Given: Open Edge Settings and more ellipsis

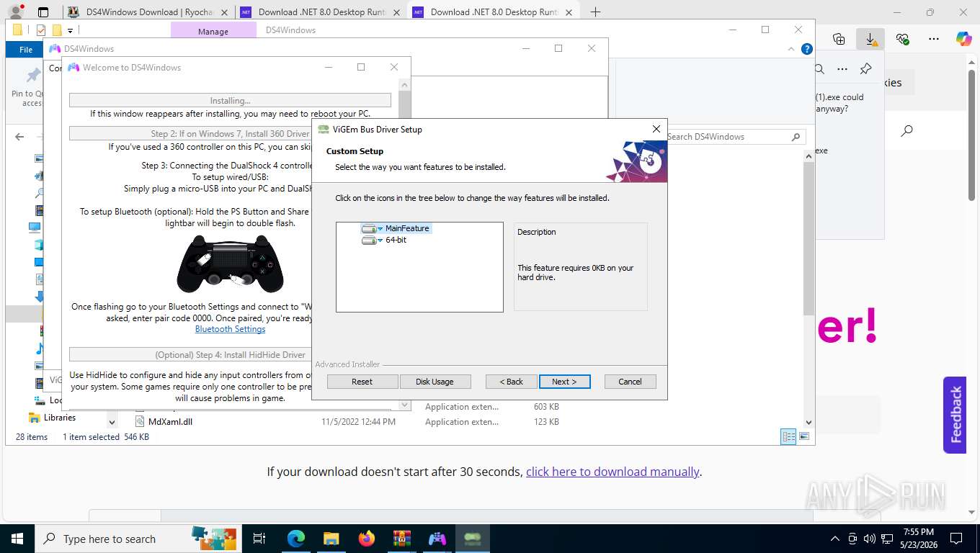Looking at the screenshot, I should click(934, 39).
